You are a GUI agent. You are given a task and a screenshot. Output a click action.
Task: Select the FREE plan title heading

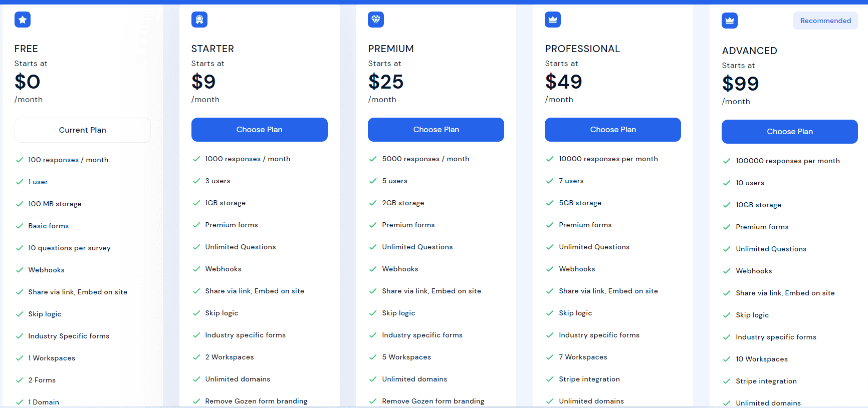click(x=26, y=49)
